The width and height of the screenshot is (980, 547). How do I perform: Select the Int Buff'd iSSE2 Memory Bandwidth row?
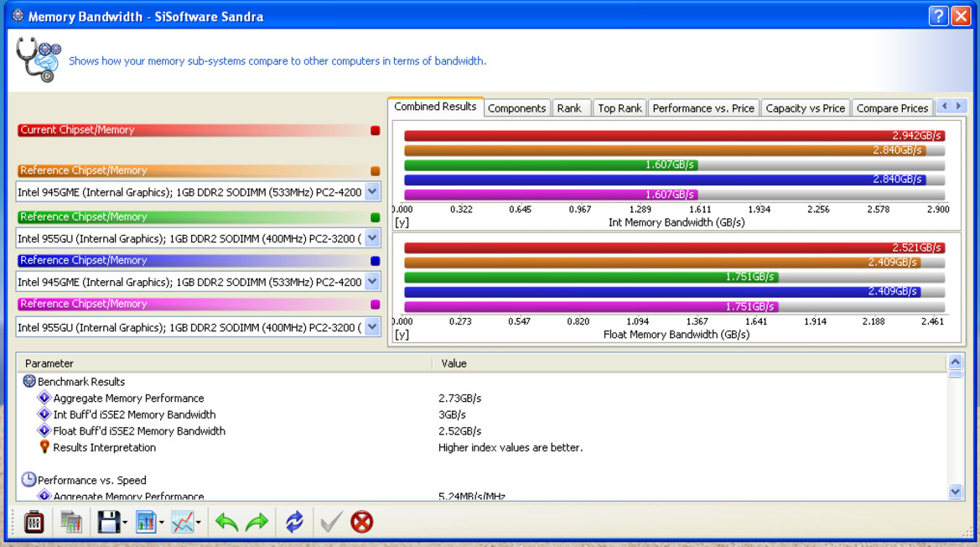point(483,414)
